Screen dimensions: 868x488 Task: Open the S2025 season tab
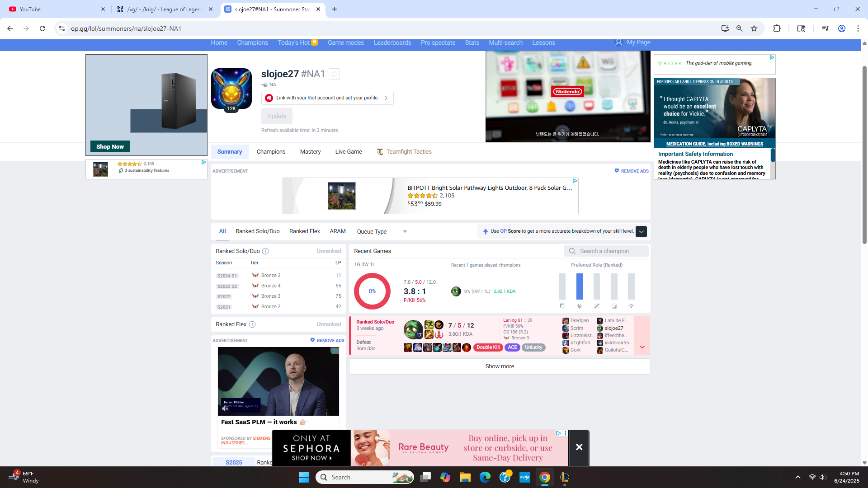pyautogui.click(x=234, y=462)
